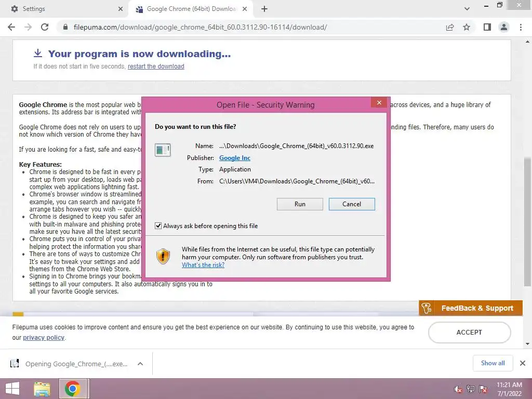Expand the download item options chevron
The height and width of the screenshot is (399, 532).
click(140, 364)
